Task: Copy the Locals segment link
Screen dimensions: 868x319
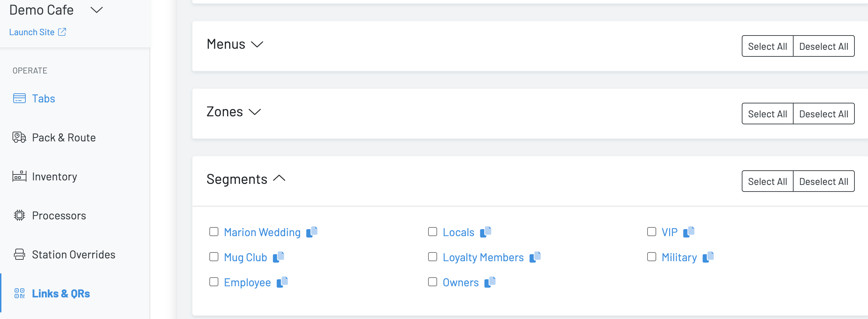Action: [485, 232]
